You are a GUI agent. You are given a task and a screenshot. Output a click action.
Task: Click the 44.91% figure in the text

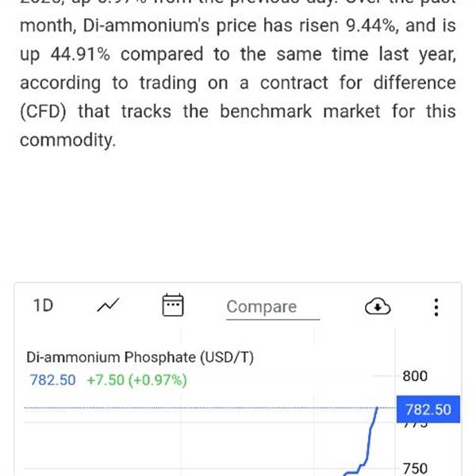(80, 54)
